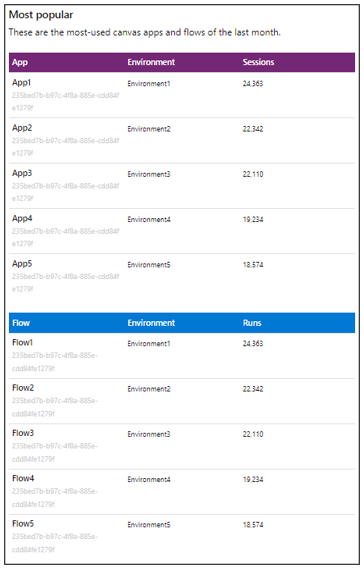Screen dimensions: 364x569
Task: Open the Flow5 entry
Action: pyautogui.click(x=23, y=524)
